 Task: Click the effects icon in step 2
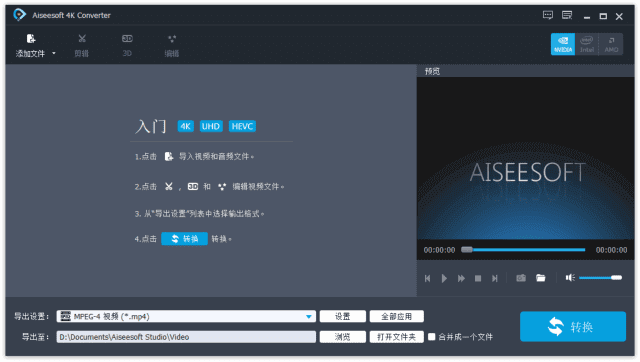tap(222, 187)
